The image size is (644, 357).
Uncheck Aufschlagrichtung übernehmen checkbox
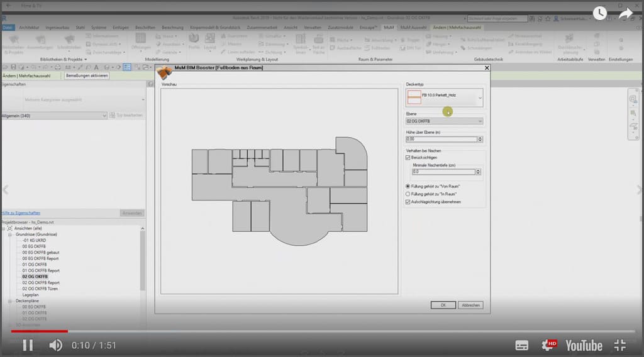point(409,202)
